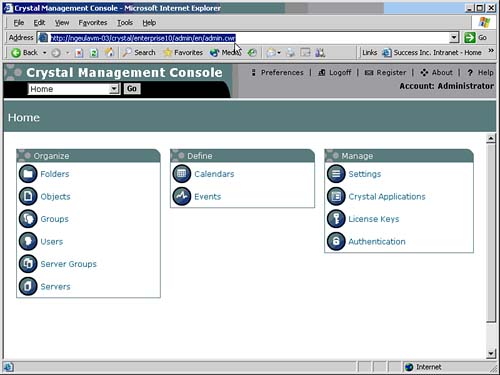This screenshot has height=375, width=500.
Task: Expand the Home navigation dropdown
Action: point(114,89)
